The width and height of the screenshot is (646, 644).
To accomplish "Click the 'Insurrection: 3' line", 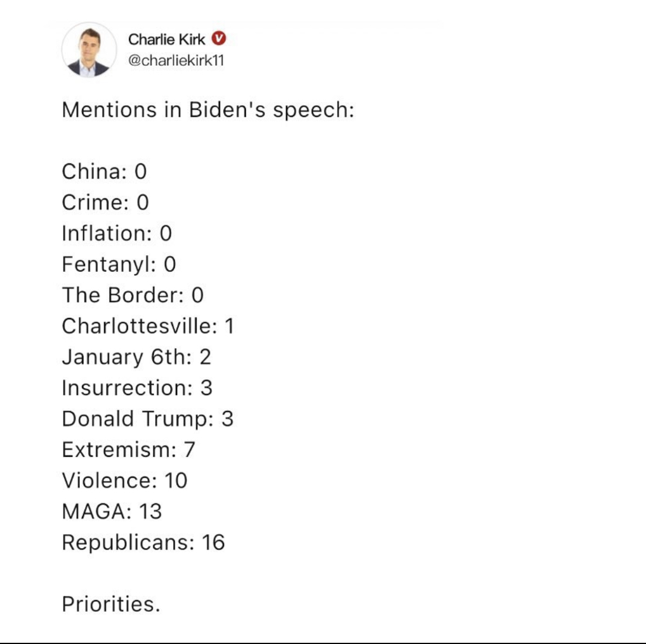I will [137, 387].
